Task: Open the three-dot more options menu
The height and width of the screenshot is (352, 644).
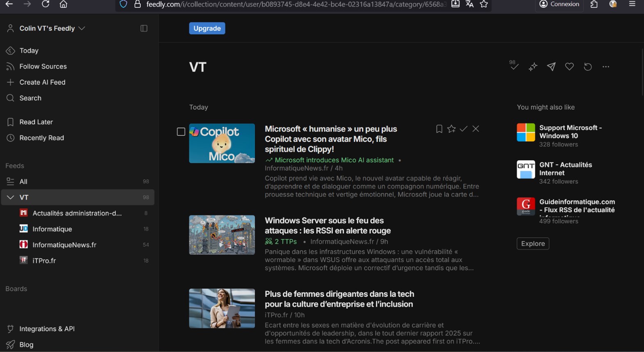Action: pyautogui.click(x=606, y=66)
